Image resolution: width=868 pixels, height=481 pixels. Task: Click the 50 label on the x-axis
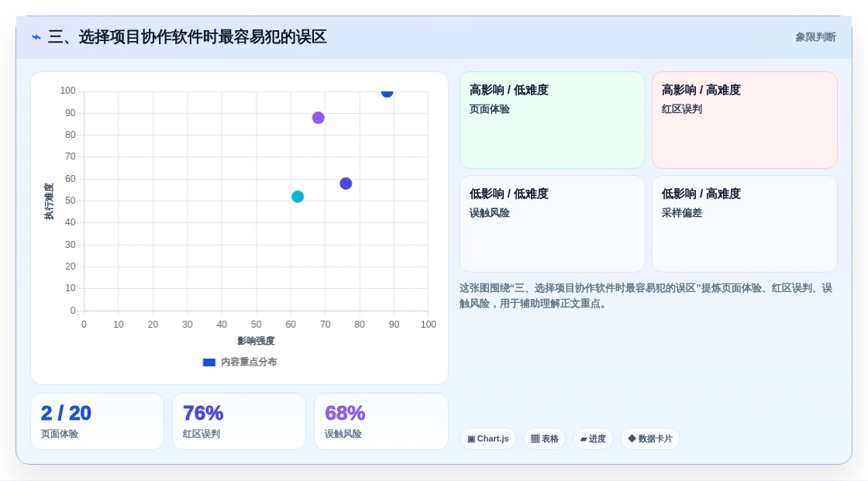[x=256, y=325]
